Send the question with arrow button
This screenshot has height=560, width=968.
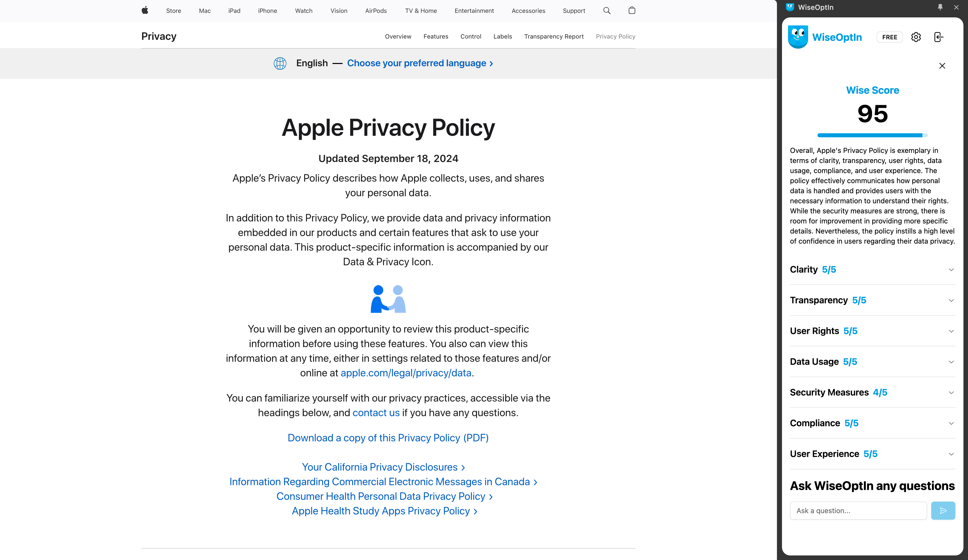(943, 510)
